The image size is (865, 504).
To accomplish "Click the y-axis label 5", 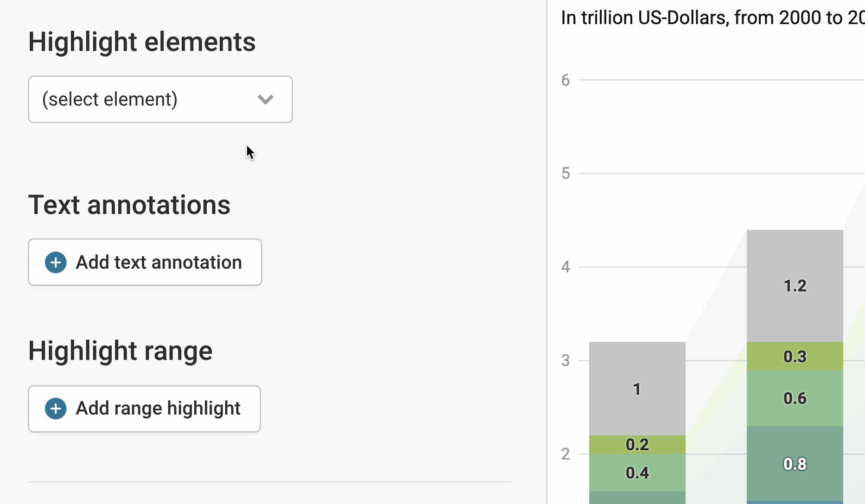I will tap(566, 174).
